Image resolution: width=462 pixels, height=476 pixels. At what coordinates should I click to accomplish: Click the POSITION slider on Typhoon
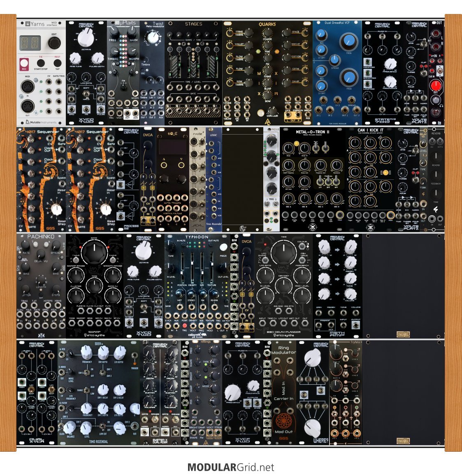tap(183, 268)
